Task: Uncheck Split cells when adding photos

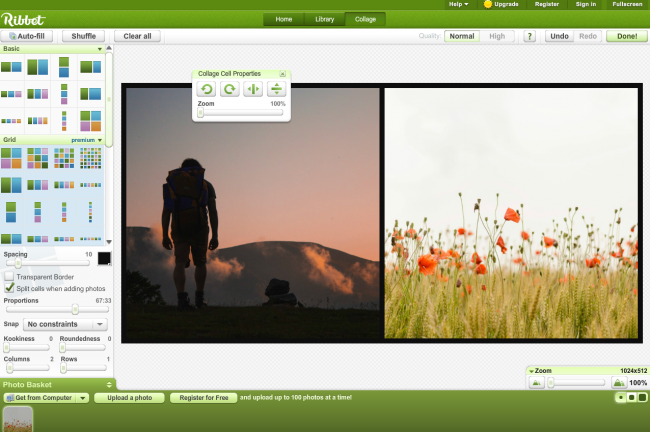Action: 10,287
